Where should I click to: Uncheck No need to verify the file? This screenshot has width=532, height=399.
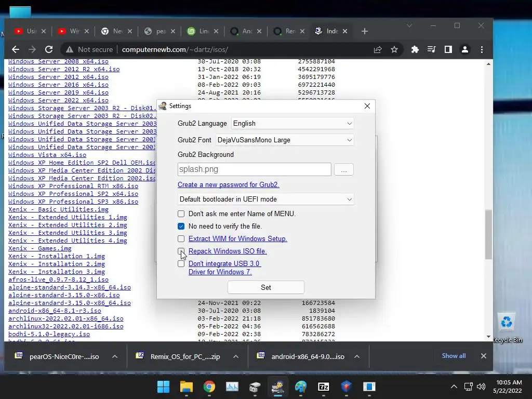[181, 227]
